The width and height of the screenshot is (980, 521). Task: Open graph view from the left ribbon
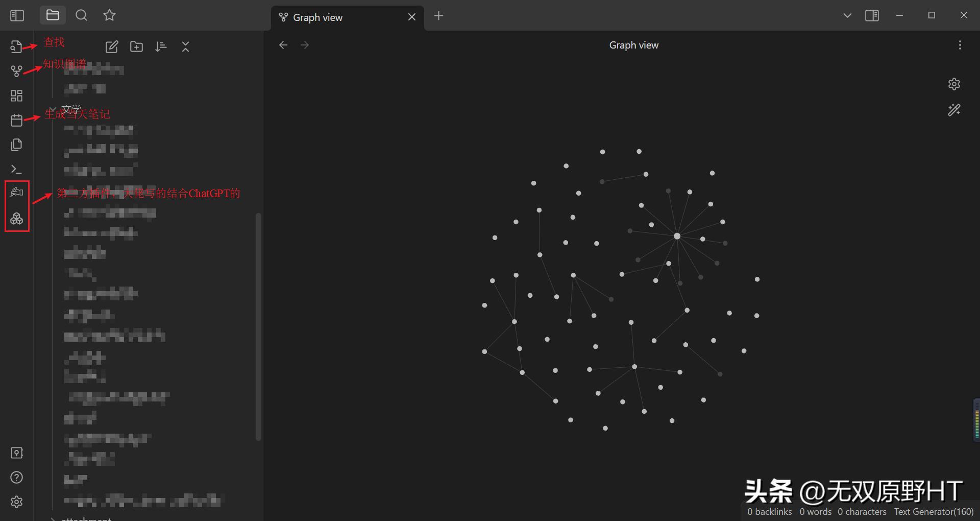pos(16,71)
